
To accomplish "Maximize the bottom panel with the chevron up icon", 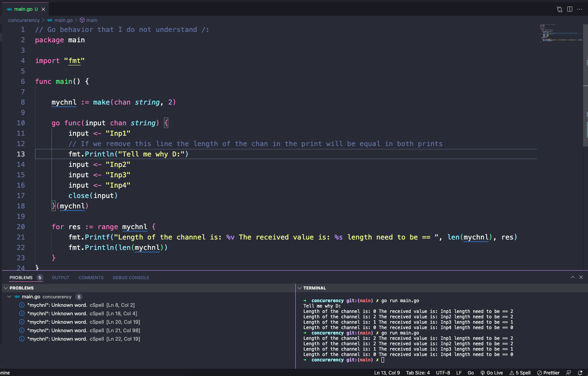I will click(x=573, y=277).
